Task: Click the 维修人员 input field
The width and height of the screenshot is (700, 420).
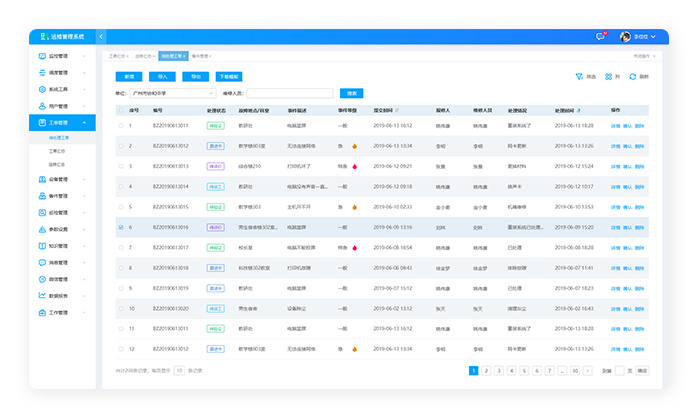Action: [x=296, y=93]
